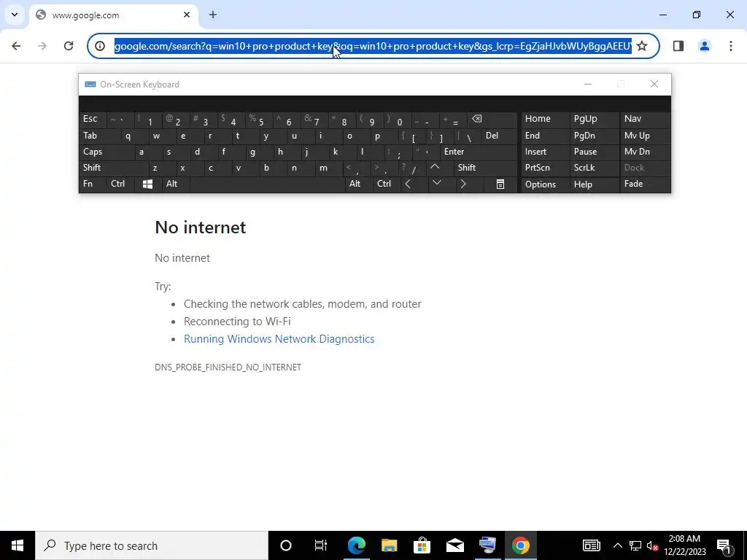Screen dimensions: 747x560
Task: Click the PgUp key on On-Screen Keyboard
Action: 594,119
